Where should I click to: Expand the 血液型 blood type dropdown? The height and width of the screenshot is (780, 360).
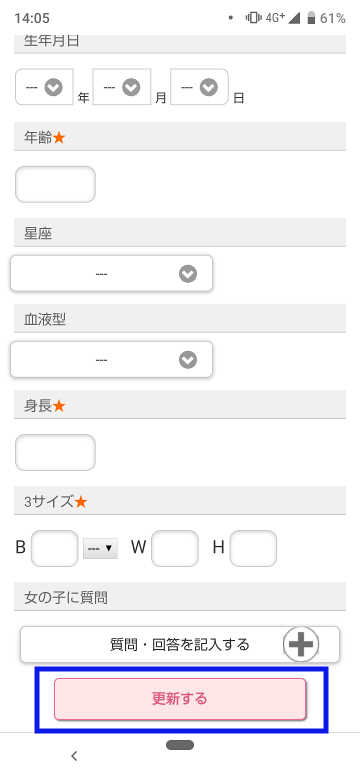click(111, 359)
